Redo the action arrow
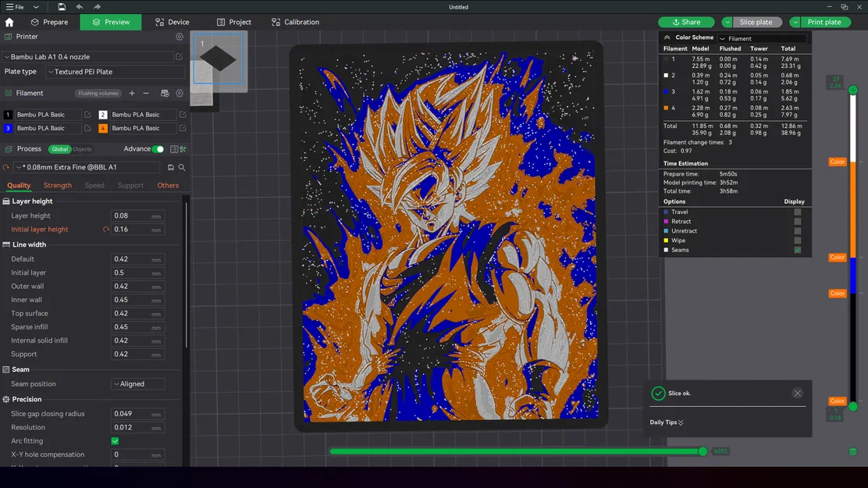This screenshot has width=868, height=488. pyautogui.click(x=97, y=7)
